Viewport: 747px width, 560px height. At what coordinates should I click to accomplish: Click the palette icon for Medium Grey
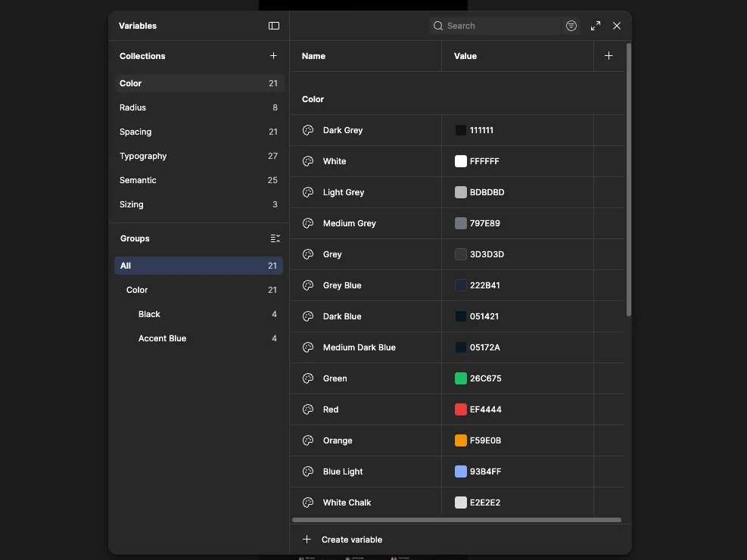[x=308, y=222]
